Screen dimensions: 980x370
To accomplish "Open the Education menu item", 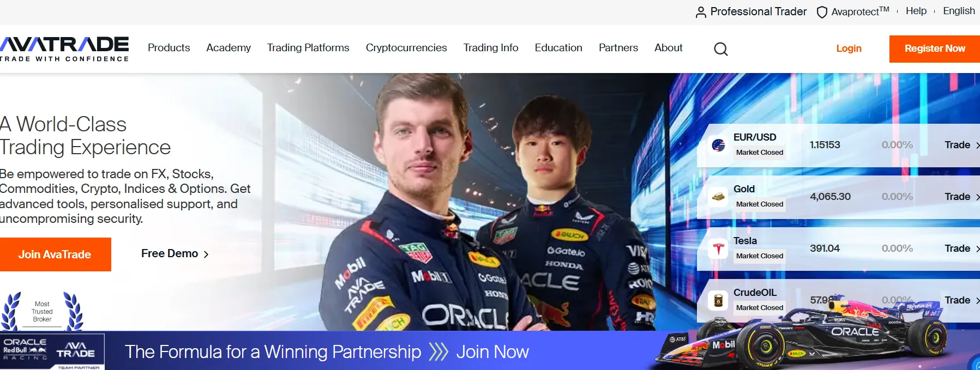I will (x=558, y=48).
